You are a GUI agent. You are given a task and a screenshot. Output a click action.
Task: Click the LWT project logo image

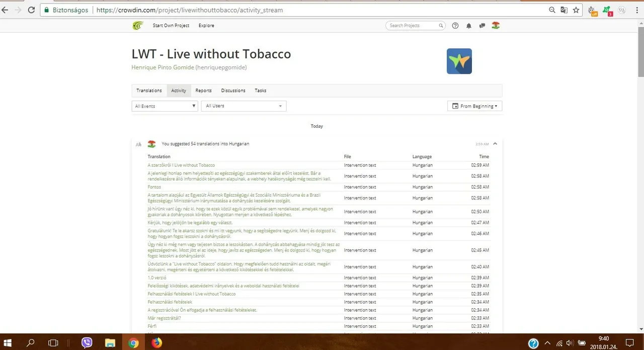pos(459,61)
